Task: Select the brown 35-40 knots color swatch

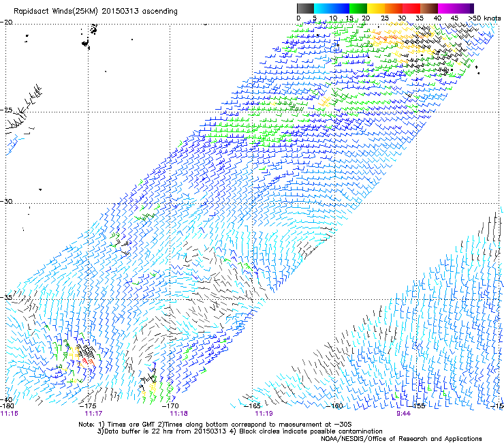Action: (x=429, y=8)
